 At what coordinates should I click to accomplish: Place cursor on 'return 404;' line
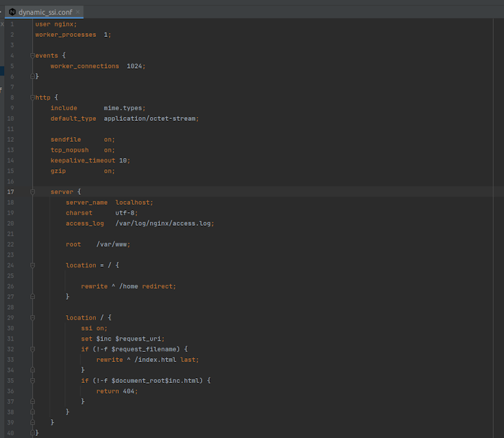tap(116, 391)
